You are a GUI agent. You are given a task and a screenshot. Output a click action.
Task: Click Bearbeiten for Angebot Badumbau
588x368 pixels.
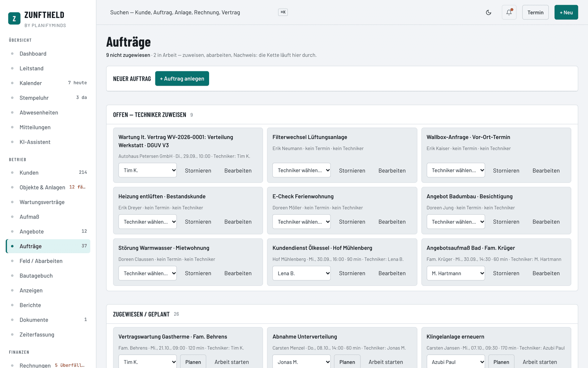[546, 222]
